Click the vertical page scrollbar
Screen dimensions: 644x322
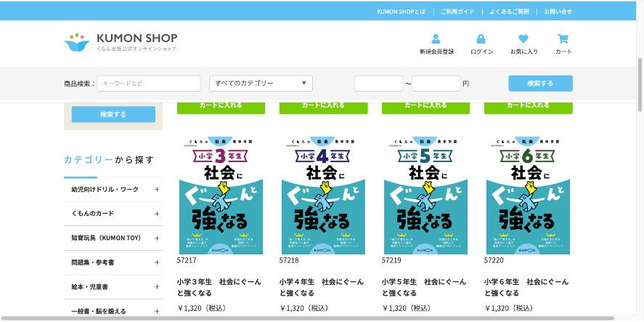[640, 85]
